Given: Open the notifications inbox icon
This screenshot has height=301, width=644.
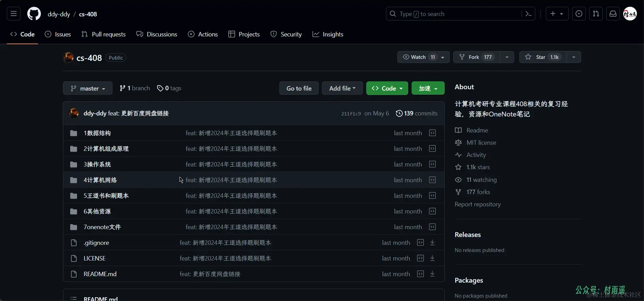Looking at the screenshot, I should 613,14.
